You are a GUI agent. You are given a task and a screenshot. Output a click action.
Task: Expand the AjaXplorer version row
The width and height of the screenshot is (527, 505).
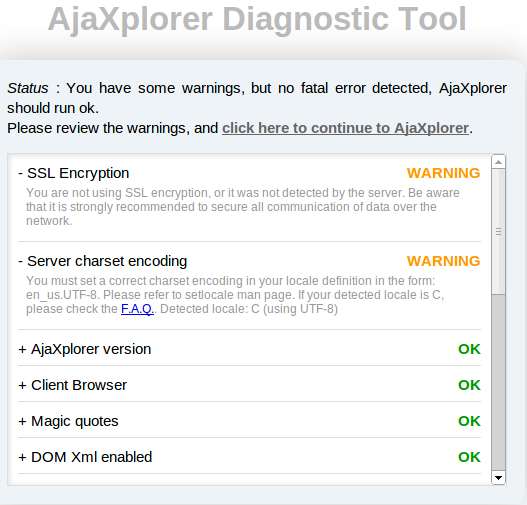(85, 349)
